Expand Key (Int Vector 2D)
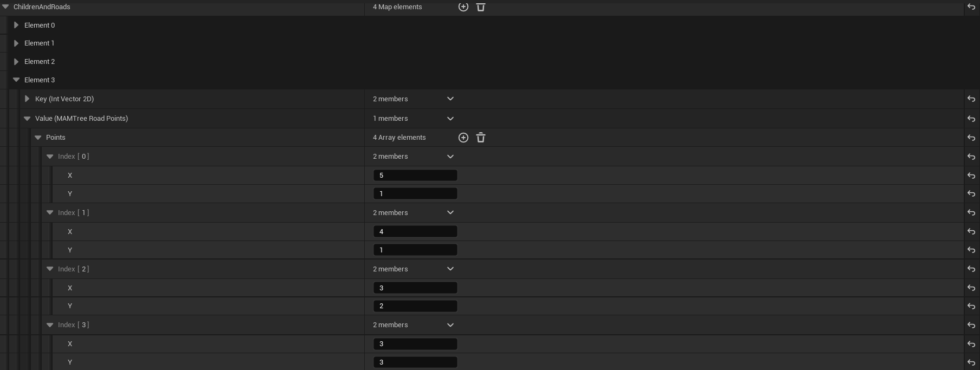The image size is (980, 370). tap(27, 99)
